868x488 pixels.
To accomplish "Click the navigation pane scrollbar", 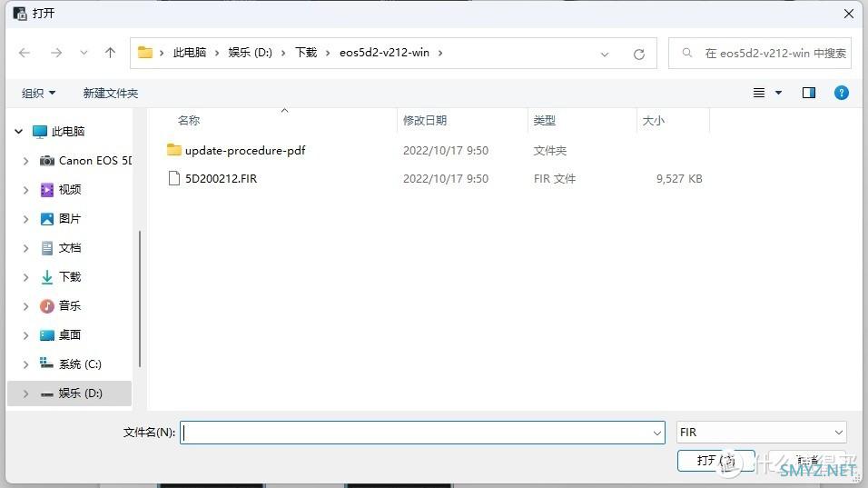I will click(x=140, y=299).
